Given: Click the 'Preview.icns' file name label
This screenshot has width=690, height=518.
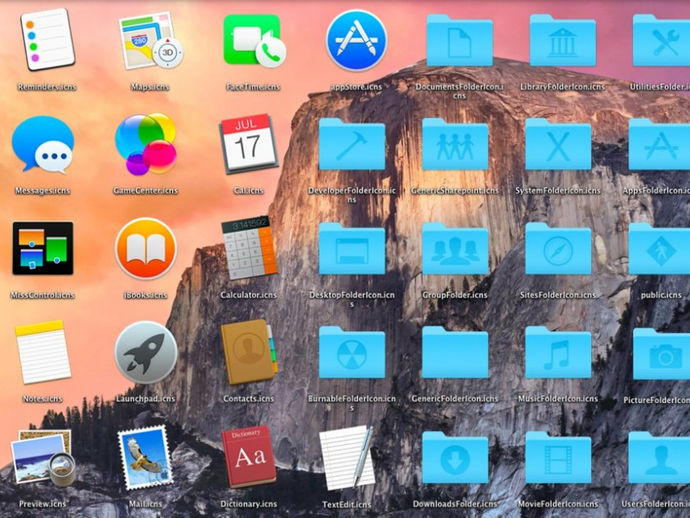Looking at the screenshot, I should [x=43, y=504].
